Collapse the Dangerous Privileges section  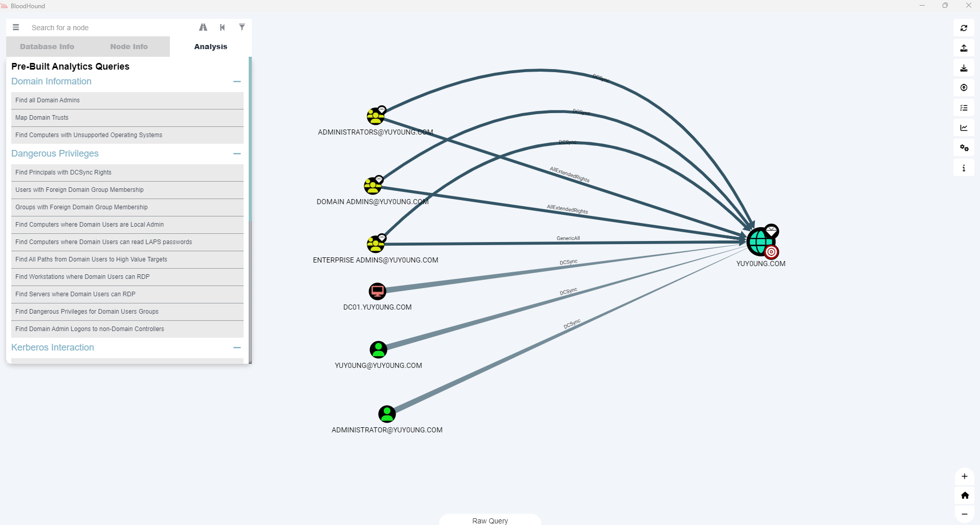point(236,154)
